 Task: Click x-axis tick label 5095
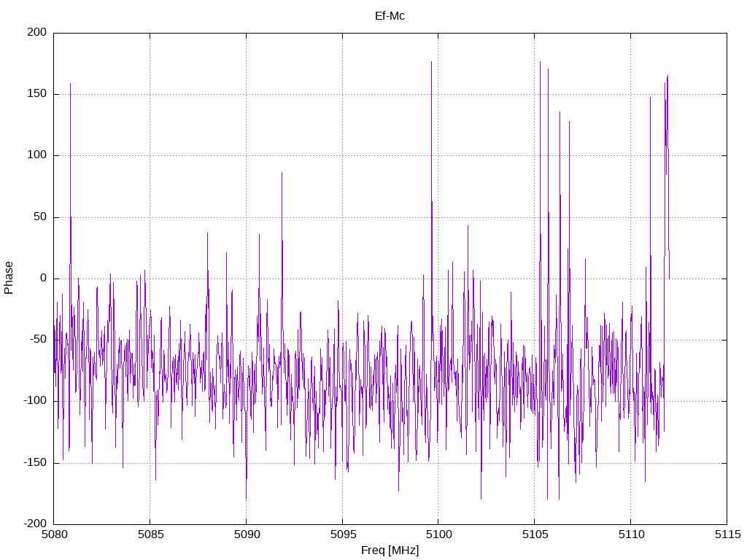pyautogui.click(x=343, y=534)
